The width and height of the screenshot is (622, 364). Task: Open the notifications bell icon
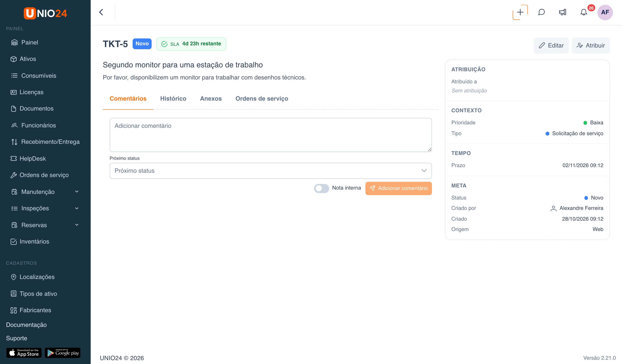coord(584,12)
